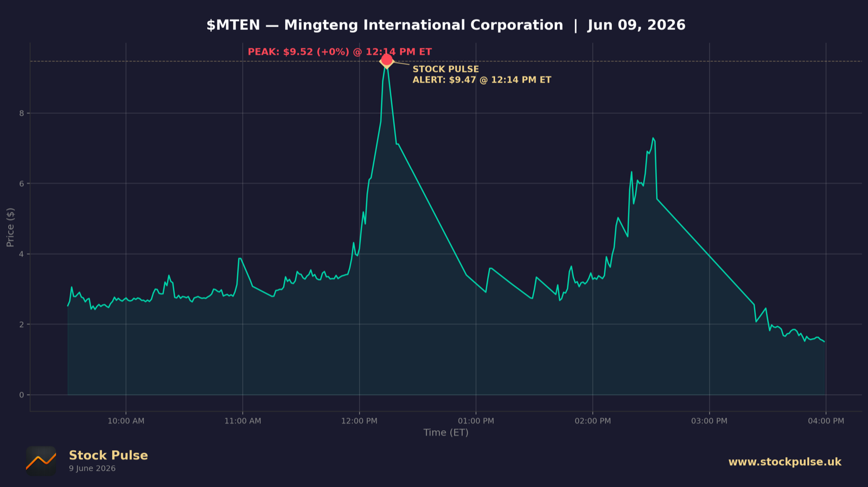Image resolution: width=868 pixels, height=487 pixels.
Task: Click the 01:00 PM axis label
Action: [476, 421]
